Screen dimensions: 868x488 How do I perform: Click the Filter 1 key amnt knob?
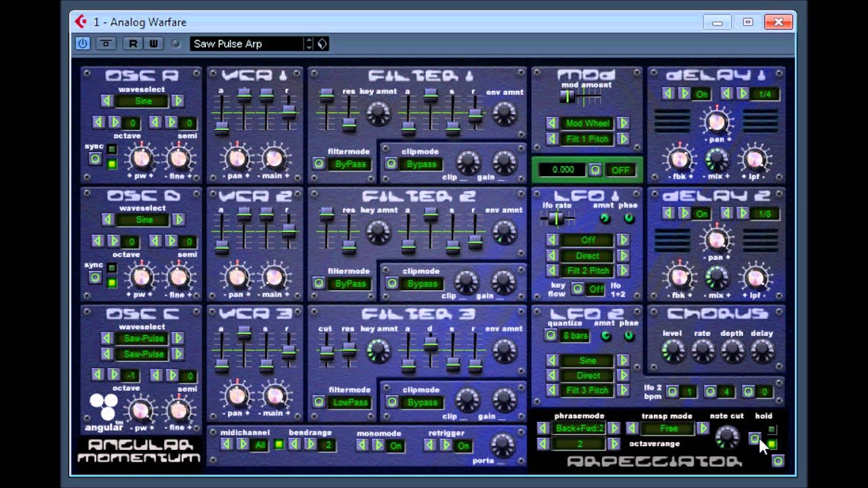click(x=378, y=114)
